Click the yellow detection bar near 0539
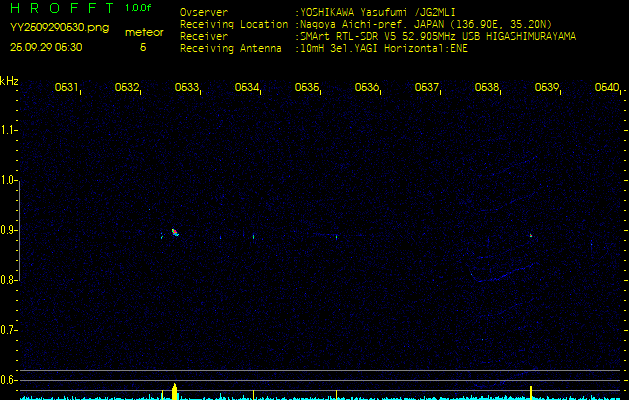Viewport: 629px width, 400px height. pos(531,393)
